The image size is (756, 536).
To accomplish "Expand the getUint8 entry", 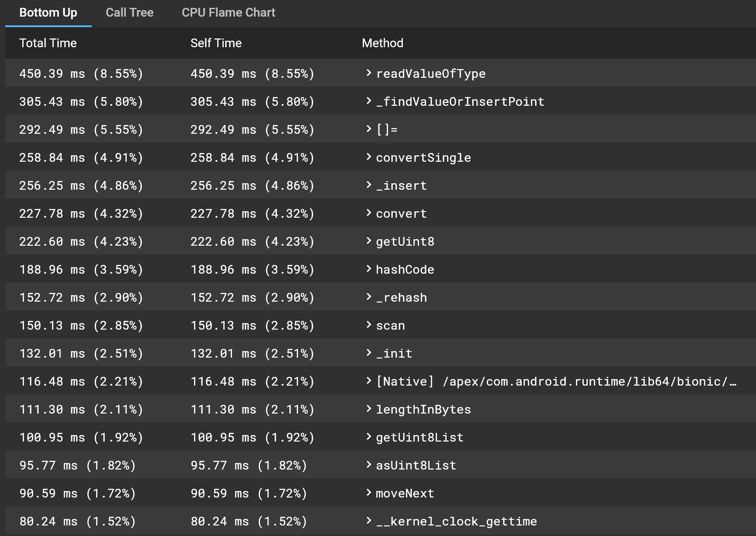I will coord(368,241).
